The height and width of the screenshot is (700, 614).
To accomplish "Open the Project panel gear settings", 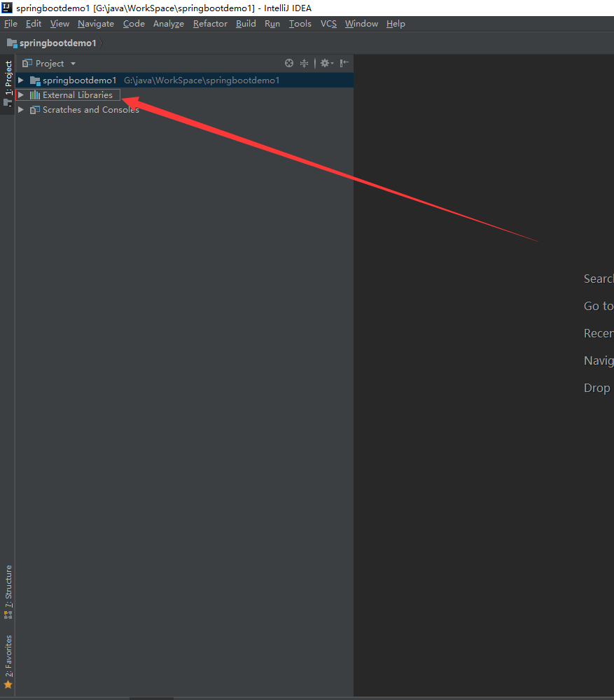I will point(327,64).
